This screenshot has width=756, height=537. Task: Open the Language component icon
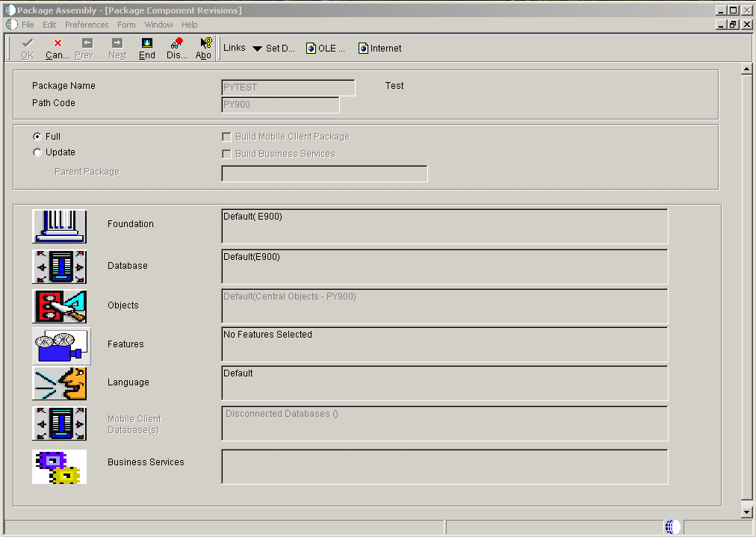pyautogui.click(x=60, y=384)
